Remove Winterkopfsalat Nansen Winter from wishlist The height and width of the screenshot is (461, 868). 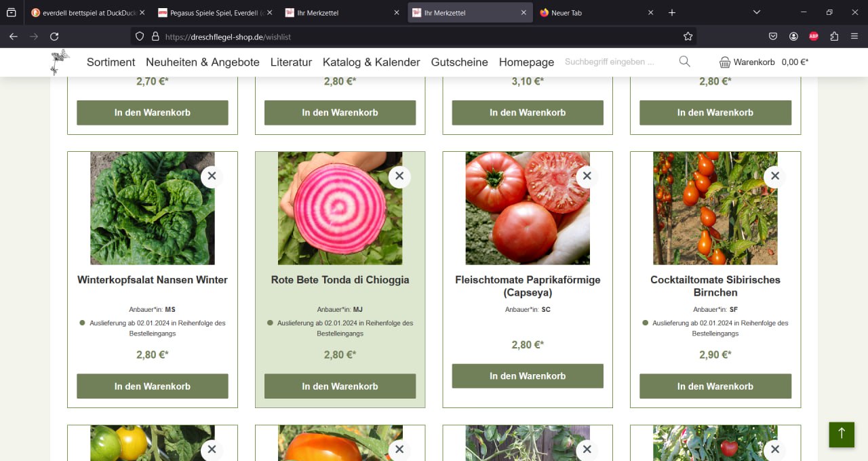(x=212, y=176)
